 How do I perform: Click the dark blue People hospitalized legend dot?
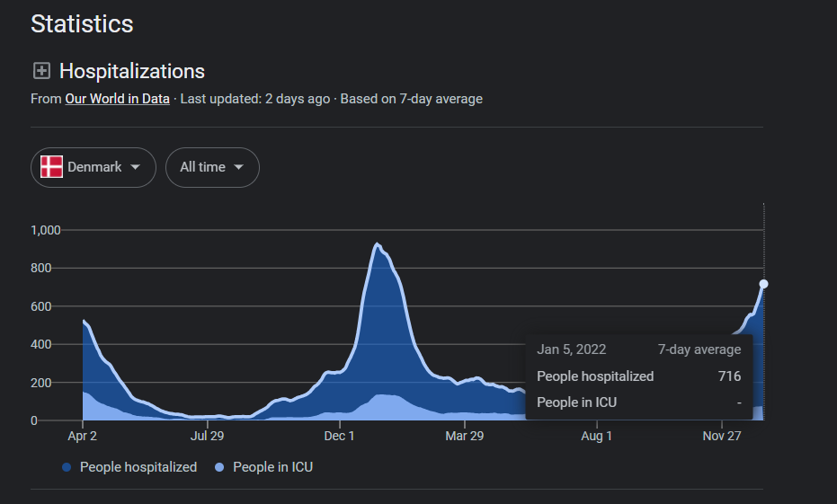[x=67, y=467]
